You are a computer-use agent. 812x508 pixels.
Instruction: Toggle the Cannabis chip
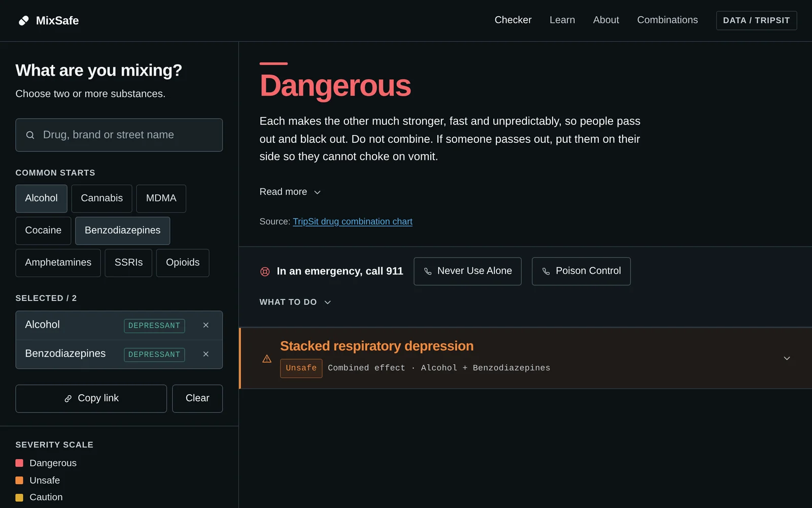click(x=101, y=199)
